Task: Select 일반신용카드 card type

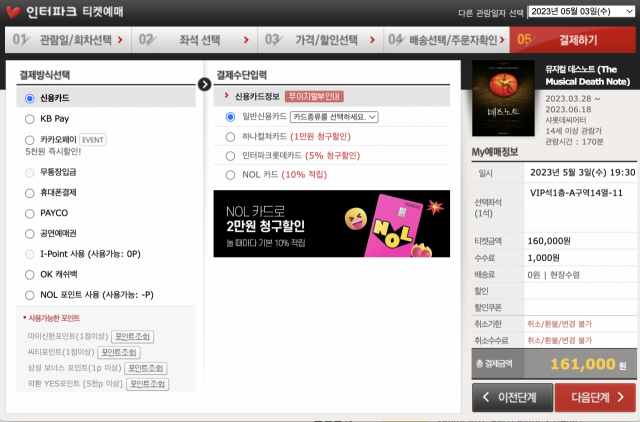Action: [x=230, y=117]
